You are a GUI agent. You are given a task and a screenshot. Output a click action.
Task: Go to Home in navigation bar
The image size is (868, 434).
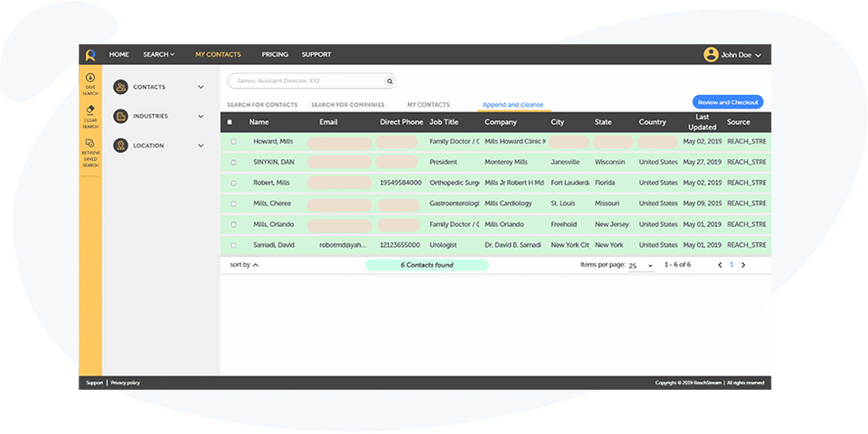click(x=119, y=54)
